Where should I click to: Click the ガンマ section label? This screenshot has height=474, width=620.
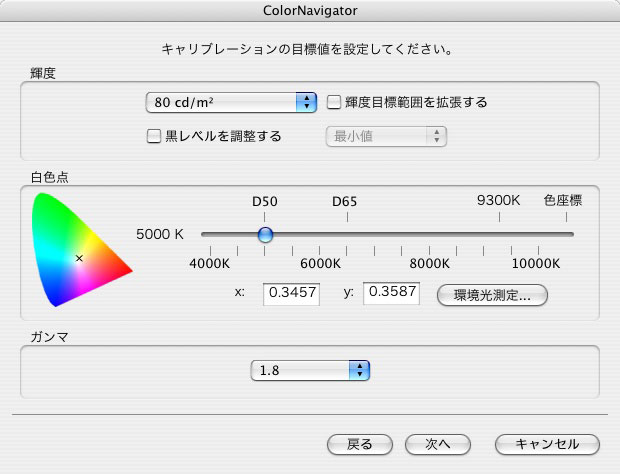(x=49, y=337)
